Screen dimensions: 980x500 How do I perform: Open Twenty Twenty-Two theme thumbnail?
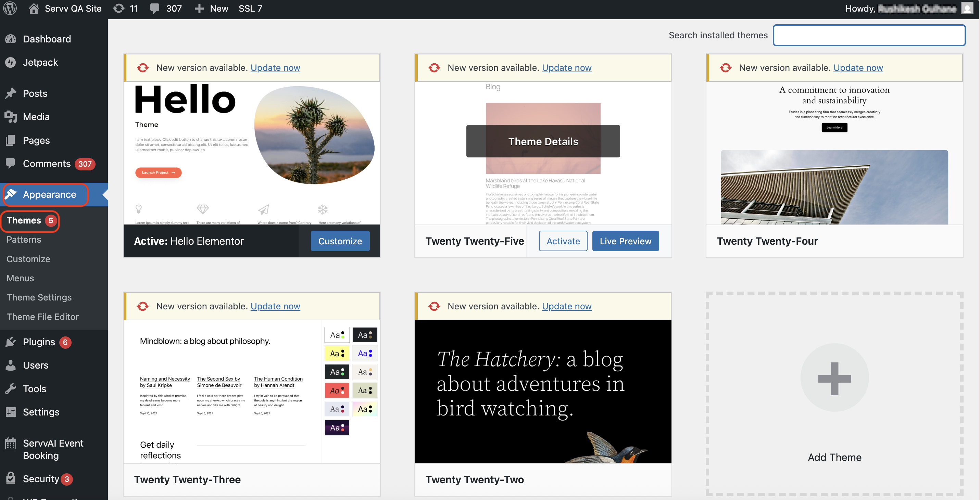543,391
